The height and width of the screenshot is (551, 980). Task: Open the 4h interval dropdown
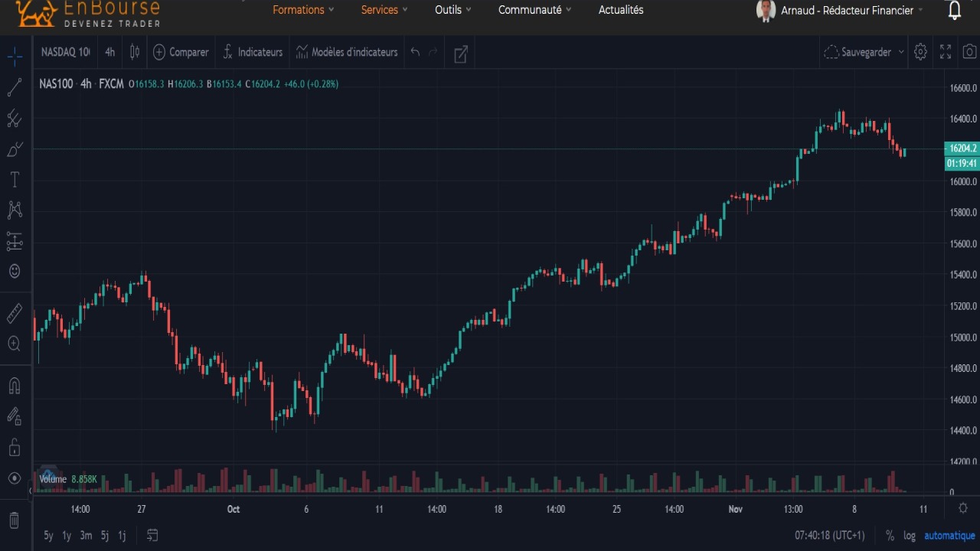[x=110, y=52]
